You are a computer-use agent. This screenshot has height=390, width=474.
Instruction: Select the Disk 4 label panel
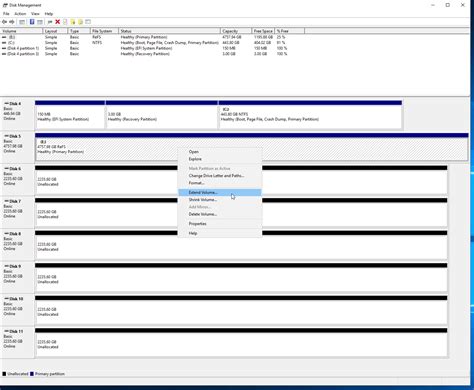click(x=18, y=115)
